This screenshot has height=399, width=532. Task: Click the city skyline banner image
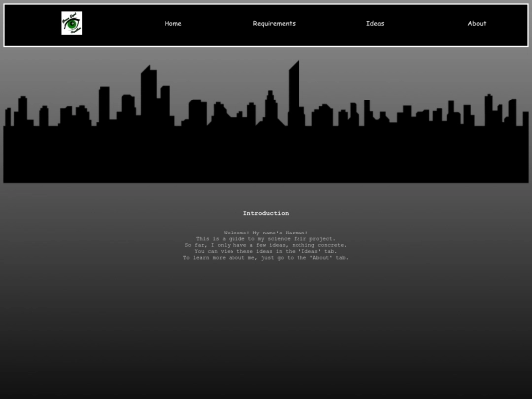266,121
